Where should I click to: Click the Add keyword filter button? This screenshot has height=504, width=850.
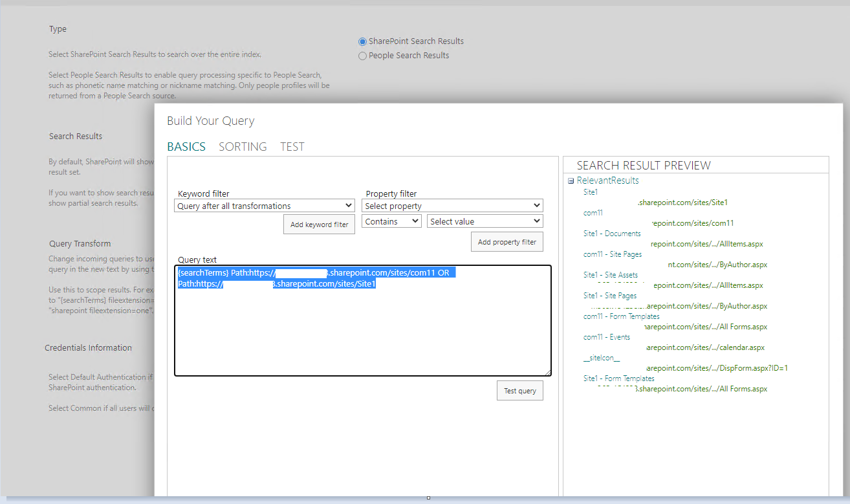coord(319,225)
